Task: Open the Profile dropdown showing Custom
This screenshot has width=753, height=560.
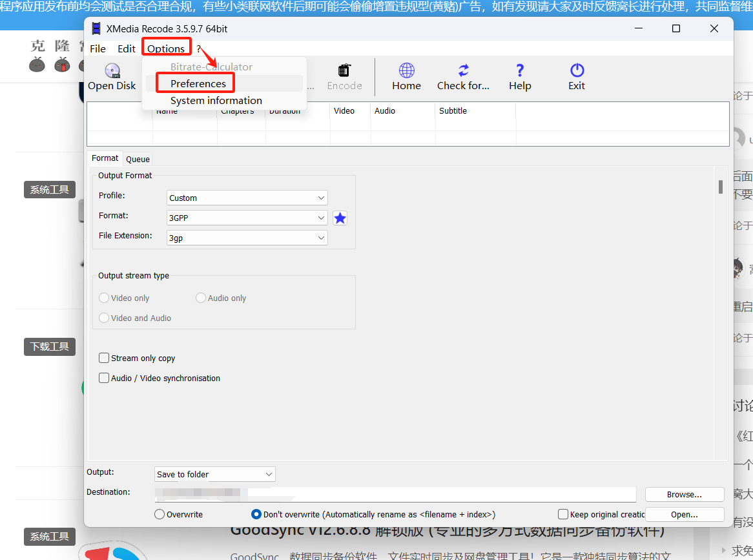Action: [247, 198]
